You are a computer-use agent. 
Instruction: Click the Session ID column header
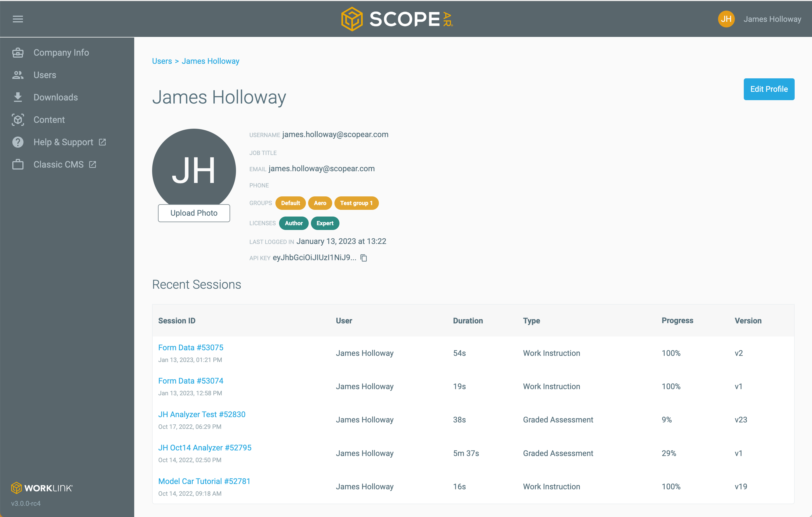coord(177,321)
